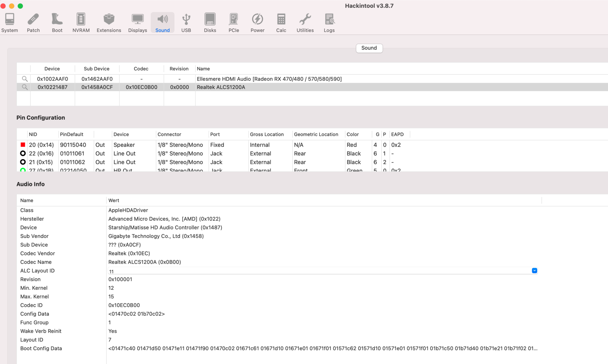Switch to the Boot section
Image resolution: width=608 pixels, height=364 pixels.
click(x=57, y=23)
